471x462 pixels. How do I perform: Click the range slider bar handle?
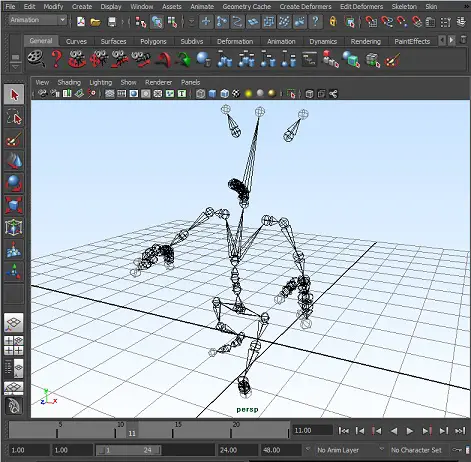click(x=128, y=450)
